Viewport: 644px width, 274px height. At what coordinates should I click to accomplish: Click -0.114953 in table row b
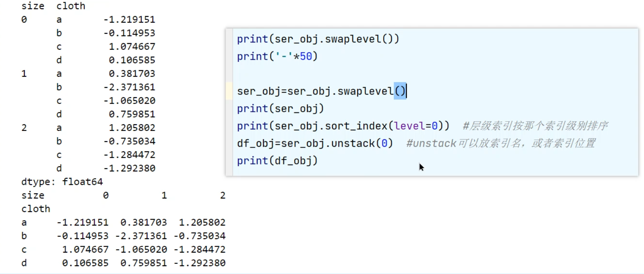[x=83, y=236]
